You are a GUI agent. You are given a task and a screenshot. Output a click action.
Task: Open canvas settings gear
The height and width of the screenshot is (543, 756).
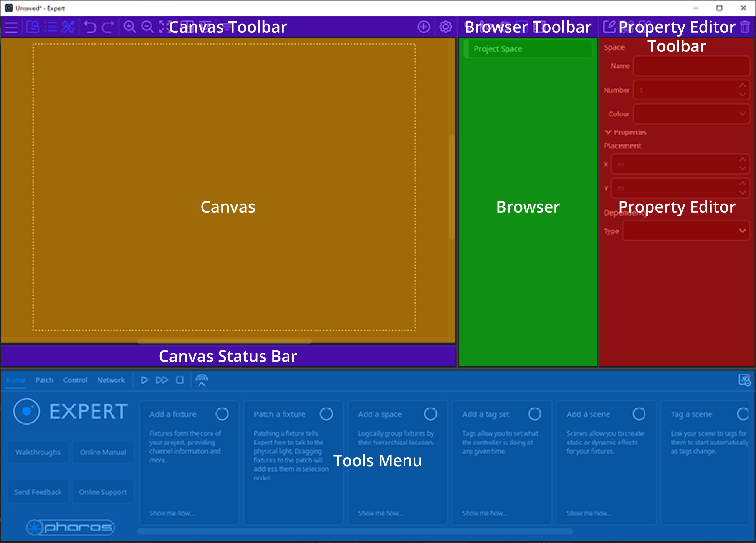(446, 27)
